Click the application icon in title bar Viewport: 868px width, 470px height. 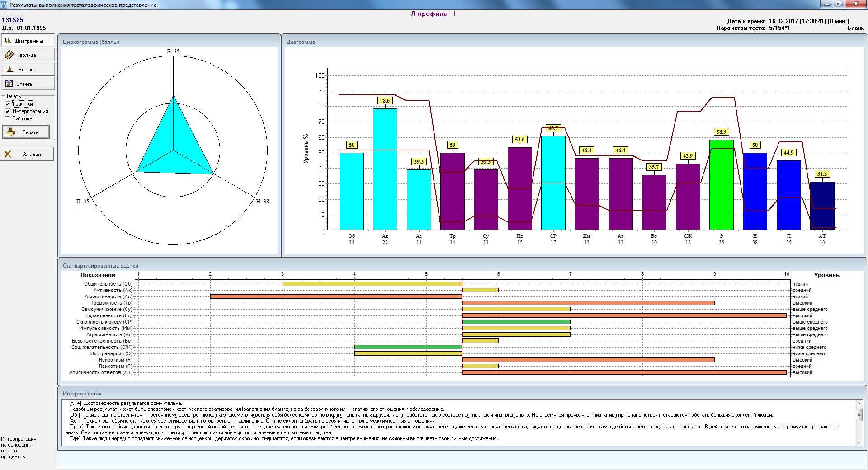coord(5,5)
